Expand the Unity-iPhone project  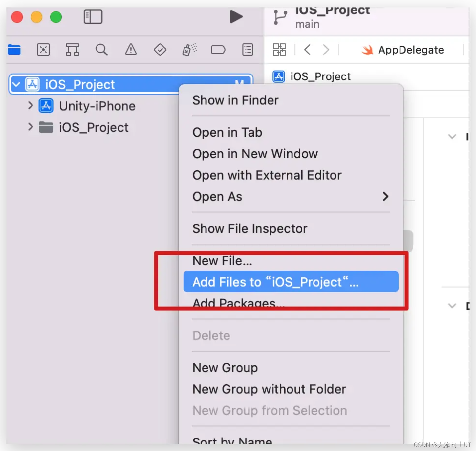click(x=31, y=106)
